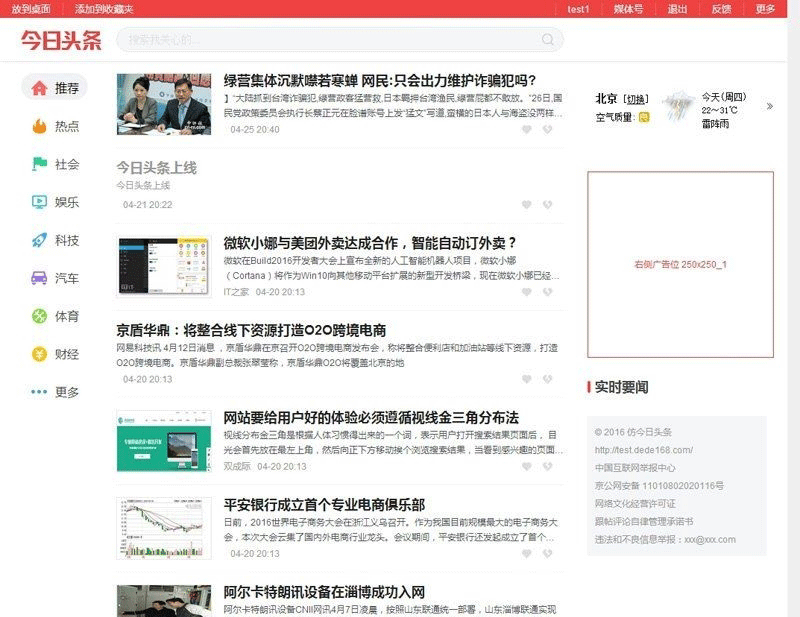Click the magnifier search icon
Screen dimensions: 800x617
coord(547,40)
